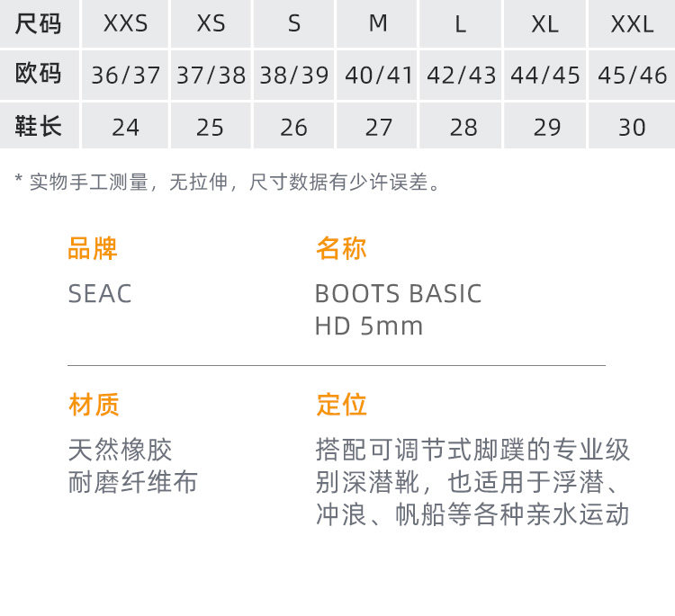Click the 40/41 EU size cell
The height and width of the screenshot is (616, 675).
coord(378,76)
